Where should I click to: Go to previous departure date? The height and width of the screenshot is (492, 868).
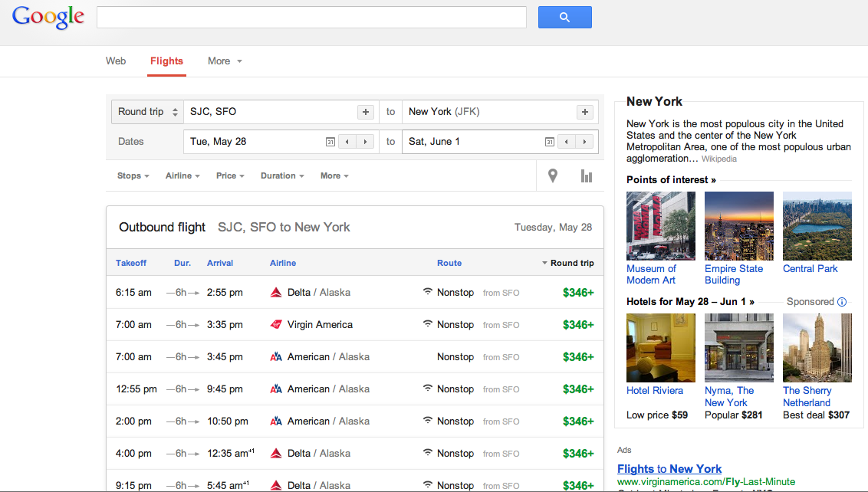pos(347,142)
